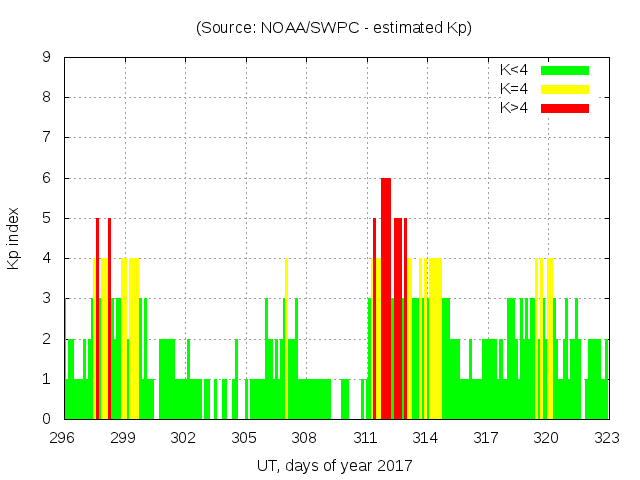Click the x-axis tick label 299
The height and width of the screenshot is (480, 640).
[x=123, y=437]
